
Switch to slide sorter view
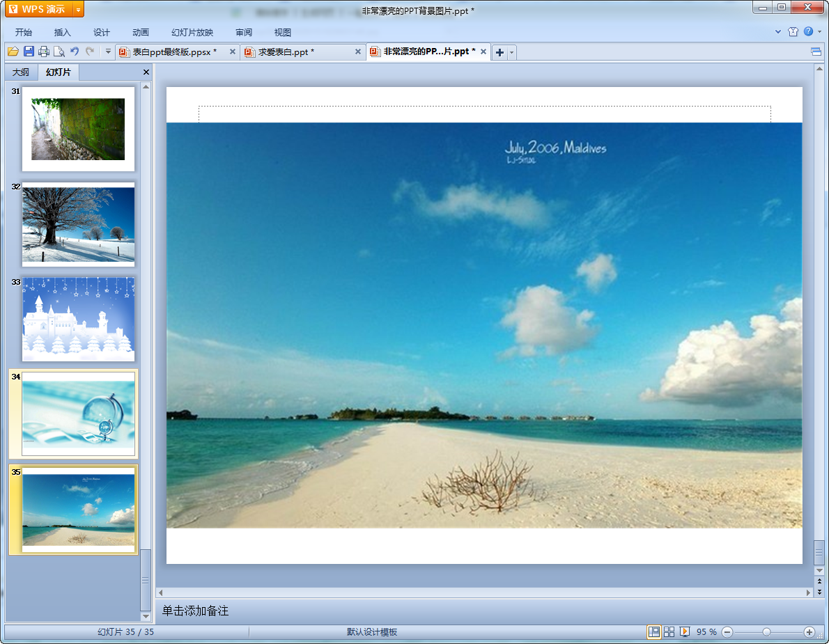(669, 632)
